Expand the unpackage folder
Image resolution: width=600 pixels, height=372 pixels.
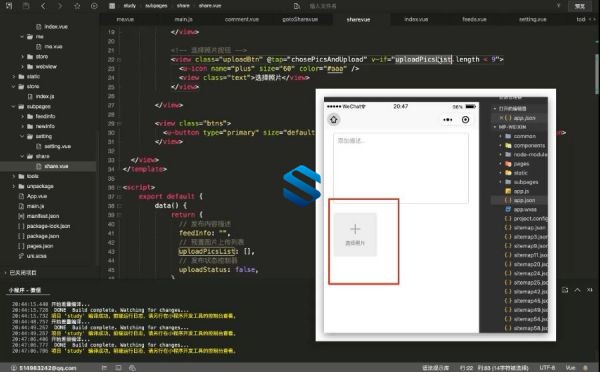(x=14, y=186)
